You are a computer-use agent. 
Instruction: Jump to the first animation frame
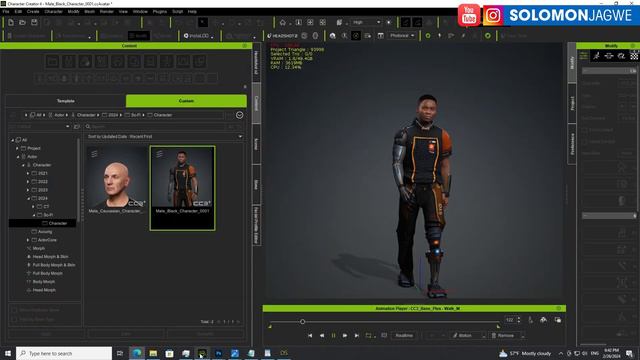click(310, 336)
